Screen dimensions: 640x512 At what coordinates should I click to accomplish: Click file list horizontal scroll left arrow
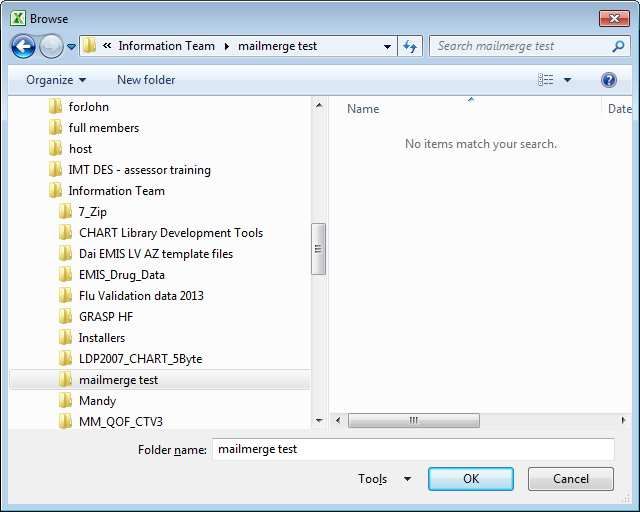338,420
